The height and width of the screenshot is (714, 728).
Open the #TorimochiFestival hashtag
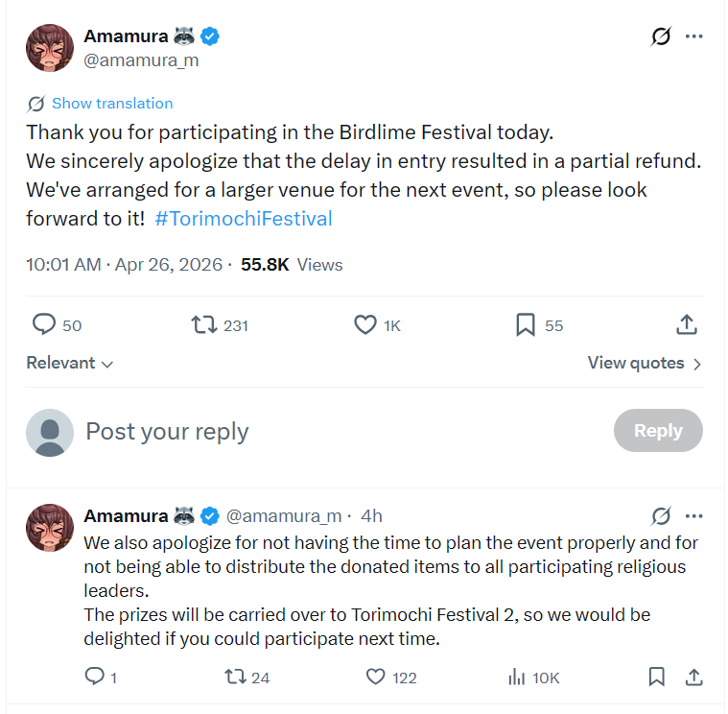point(244,219)
